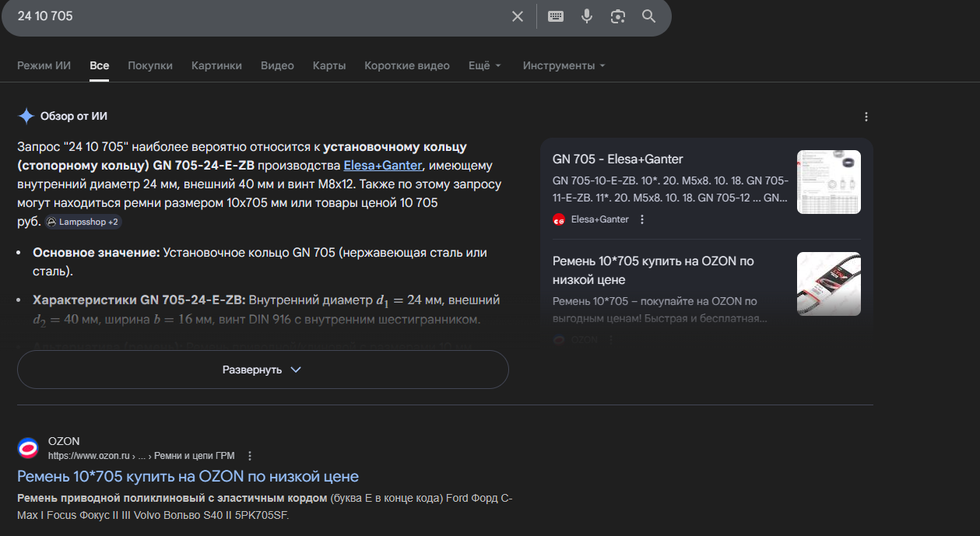
Task: Click the OZON site name above the result
Action: coord(64,441)
